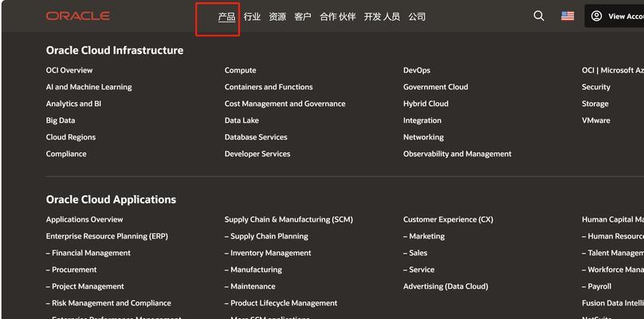Image resolution: width=644 pixels, height=319 pixels.
Task: Open the 合作伙伴 menu
Action: 338,17
